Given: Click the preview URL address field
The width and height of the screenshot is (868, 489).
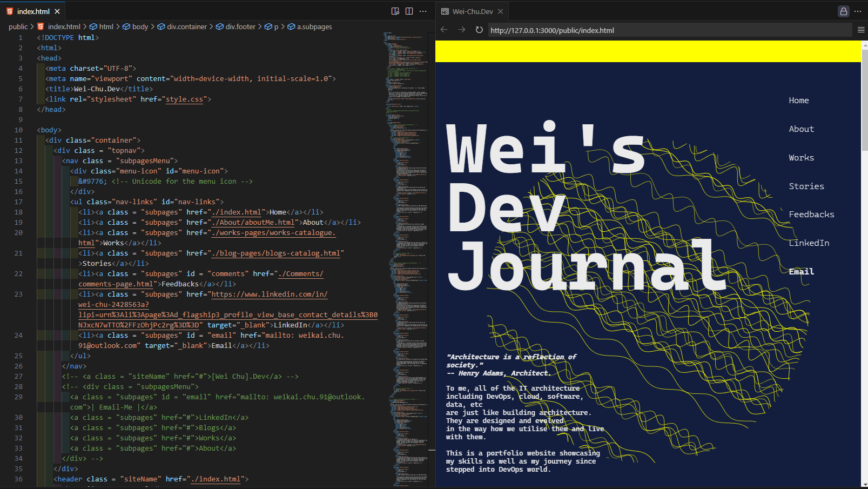Looking at the screenshot, I should coord(670,30).
